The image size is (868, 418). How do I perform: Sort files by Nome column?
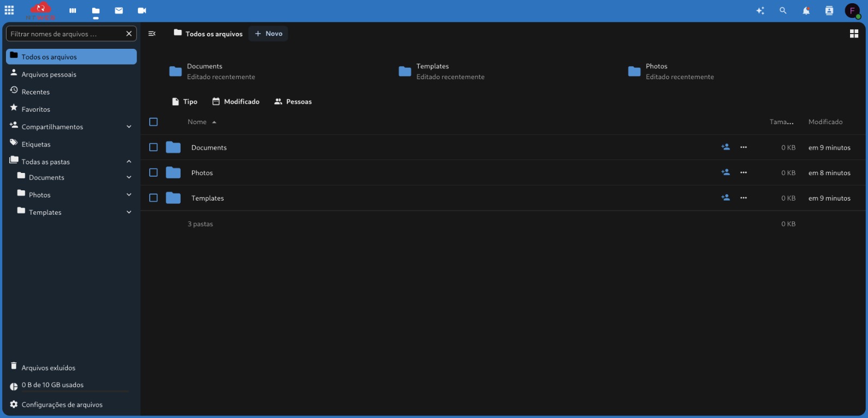click(x=202, y=122)
